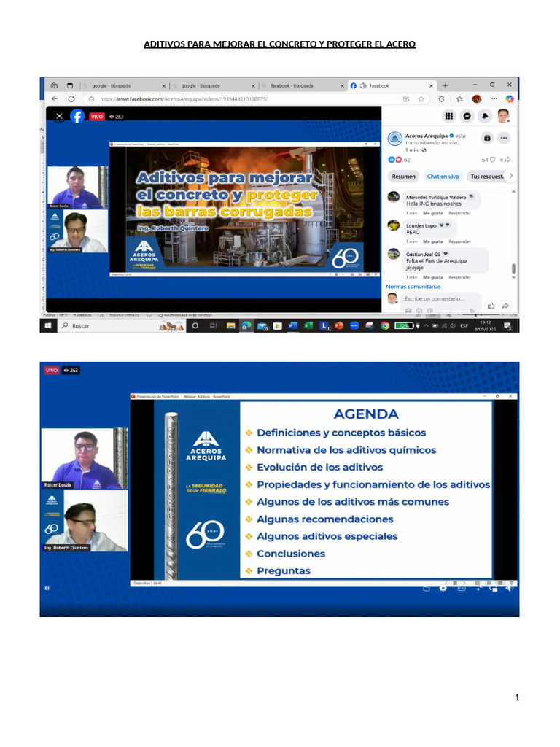
Task: View the 62 reactions count
Action: 399,160
